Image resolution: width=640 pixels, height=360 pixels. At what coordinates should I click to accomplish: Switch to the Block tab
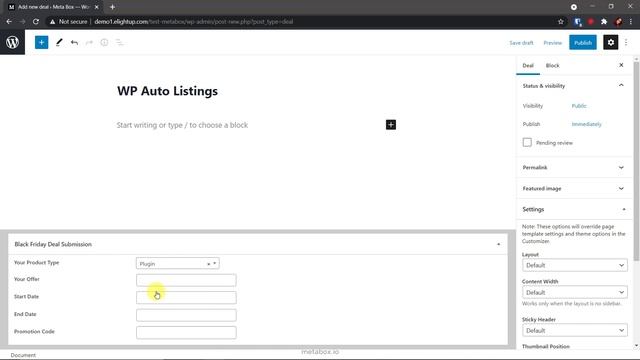552,65
